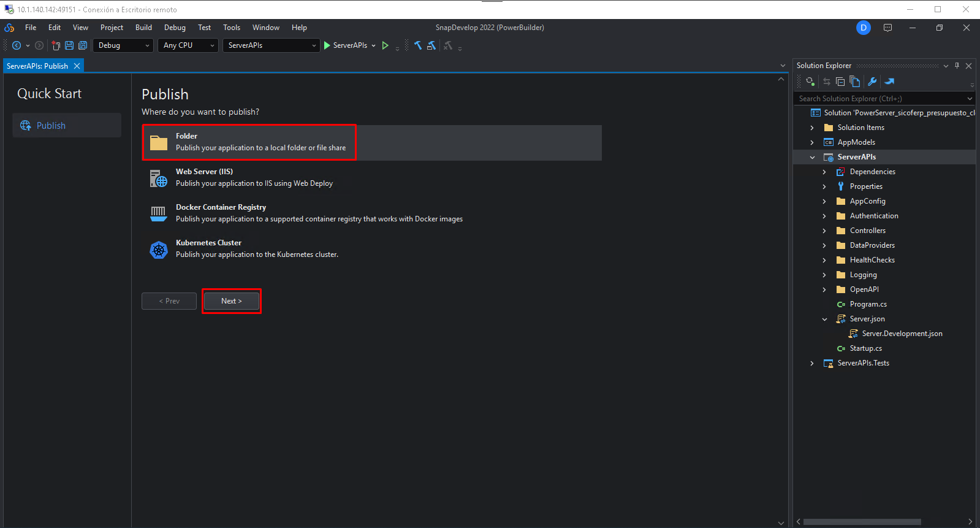Screen dimensions: 980x528
Task: Click the Next button
Action: [231, 301]
